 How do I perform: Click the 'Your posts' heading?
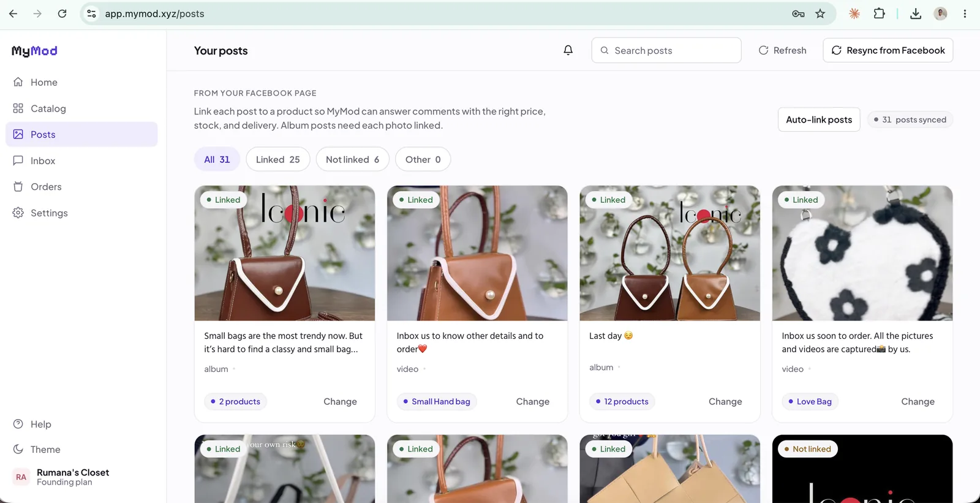point(221,51)
